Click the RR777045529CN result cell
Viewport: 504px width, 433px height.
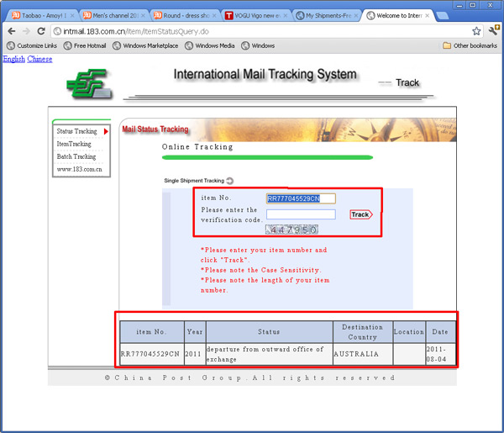pyautogui.click(x=150, y=354)
